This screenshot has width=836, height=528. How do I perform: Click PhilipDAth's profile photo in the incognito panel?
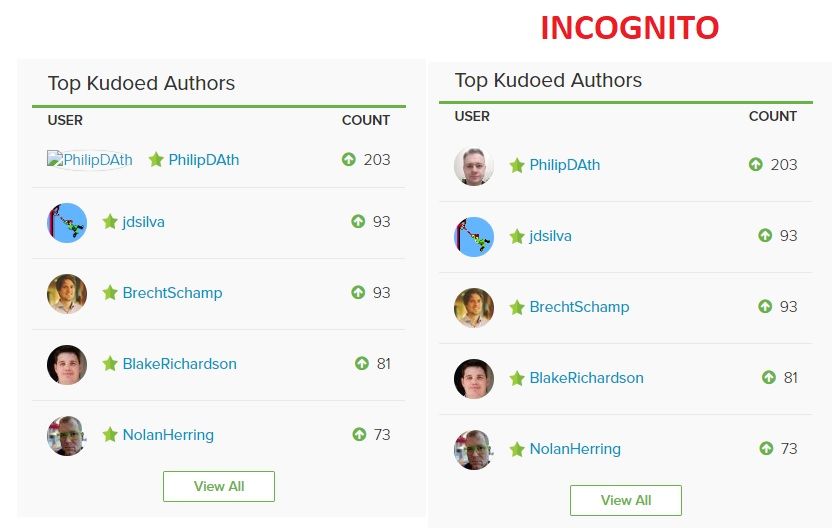[473, 165]
